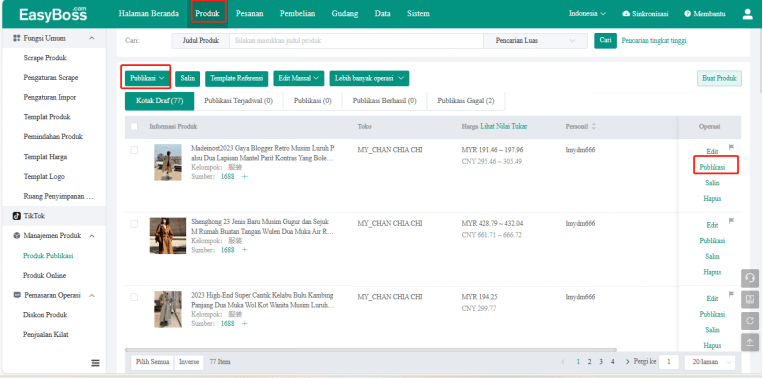Collapse sidebar using hamburger menu icon
This screenshot has height=378, width=763.
tap(95, 363)
